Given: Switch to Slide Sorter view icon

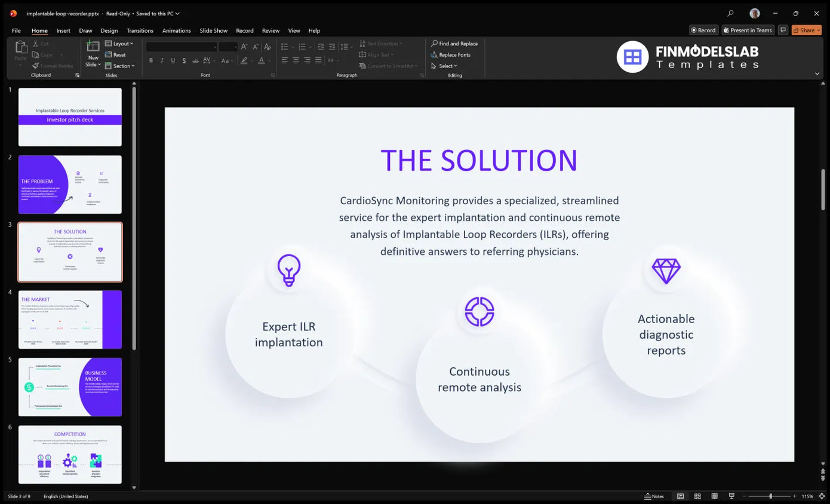Looking at the screenshot, I should pos(697,496).
